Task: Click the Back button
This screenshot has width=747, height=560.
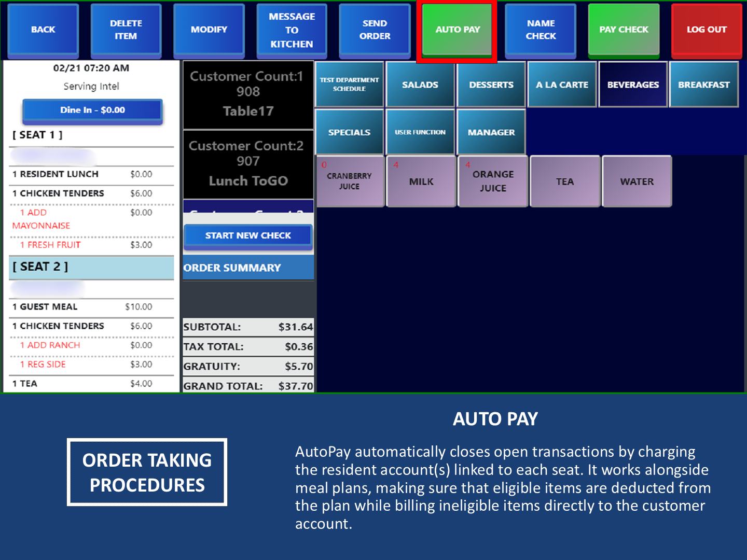Action: [43, 30]
